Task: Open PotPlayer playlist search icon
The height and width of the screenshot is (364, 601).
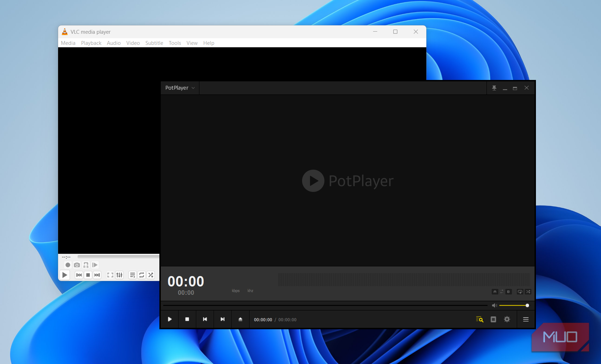Action: tap(480, 319)
